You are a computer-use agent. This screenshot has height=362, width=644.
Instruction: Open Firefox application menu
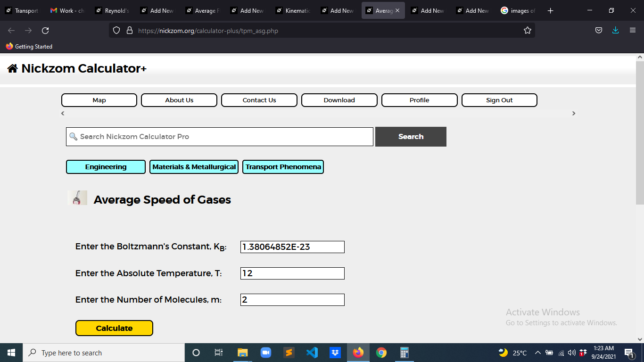point(633,31)
